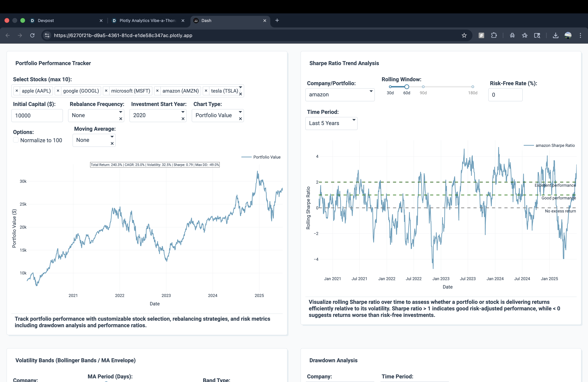Open the browser extensions puzzle icon
588x382 pixels.
494,35
